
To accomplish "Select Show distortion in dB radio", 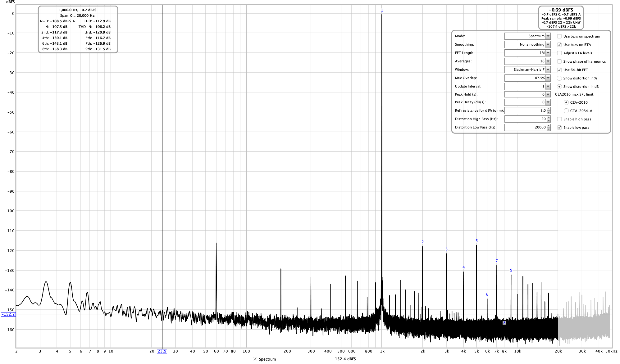I will 559,87.
